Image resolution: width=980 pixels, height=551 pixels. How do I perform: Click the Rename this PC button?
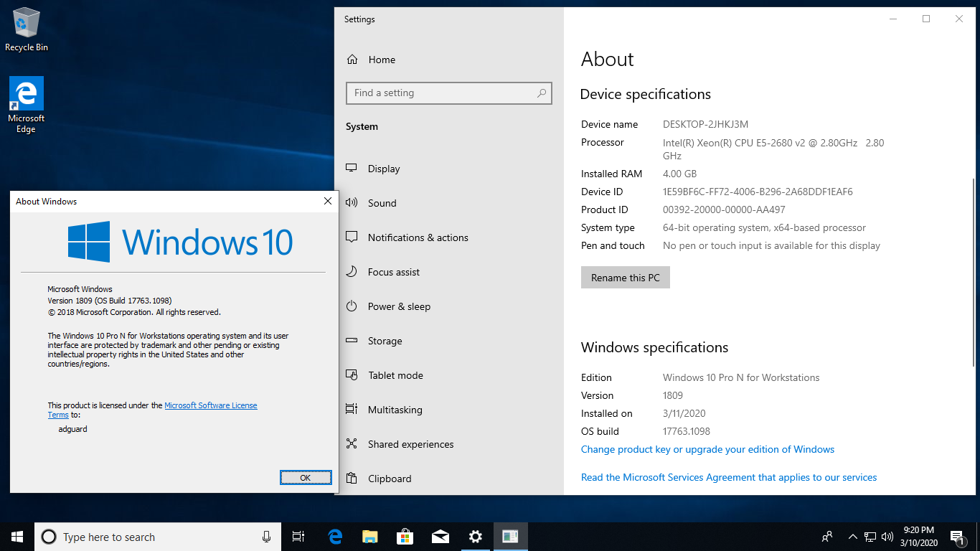[x=626, y=278]
